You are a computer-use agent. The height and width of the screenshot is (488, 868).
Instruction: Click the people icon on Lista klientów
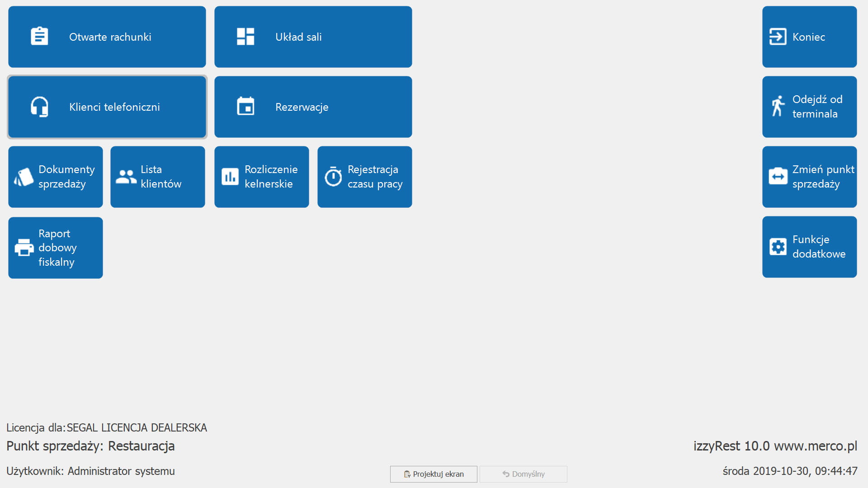[126, 177]
